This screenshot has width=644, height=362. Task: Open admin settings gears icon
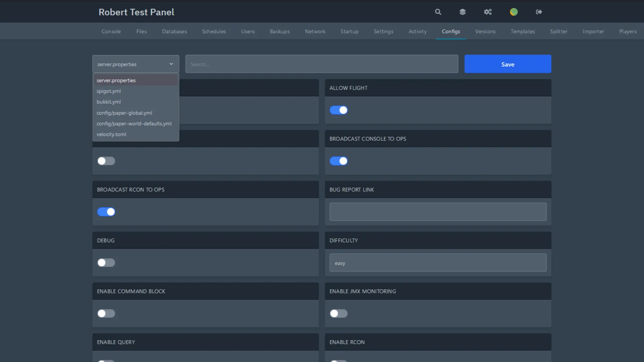[x=488, y=12]
